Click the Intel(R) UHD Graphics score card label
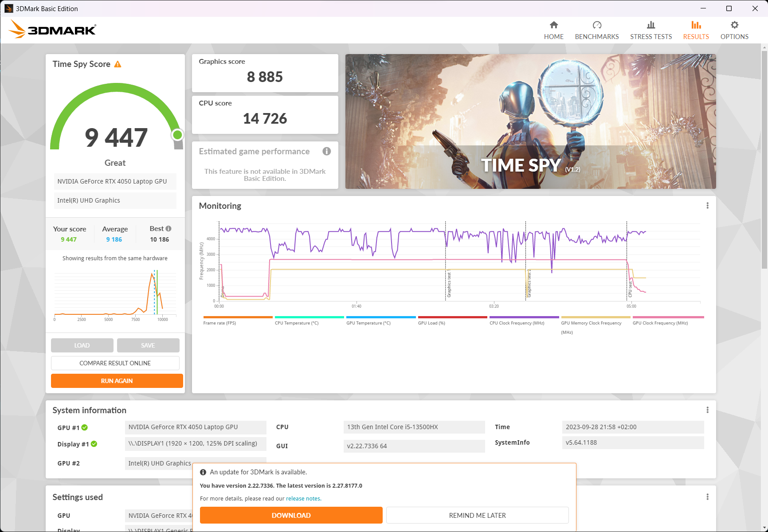 click(115, 200)
